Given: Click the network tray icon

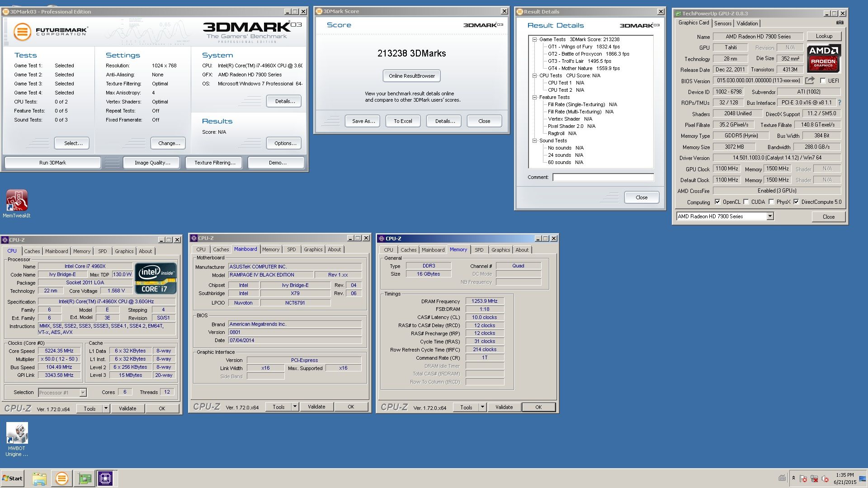Looking at the screenshot, I should (x=814, y=479).
